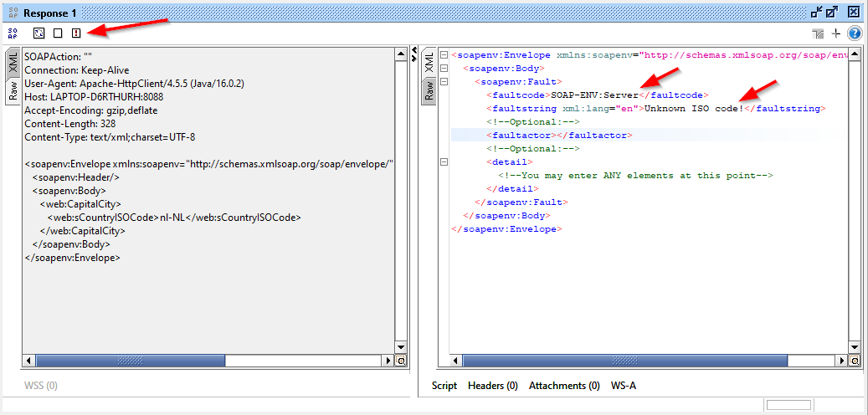Collapse the soapenv:Fault XML node

444,81
